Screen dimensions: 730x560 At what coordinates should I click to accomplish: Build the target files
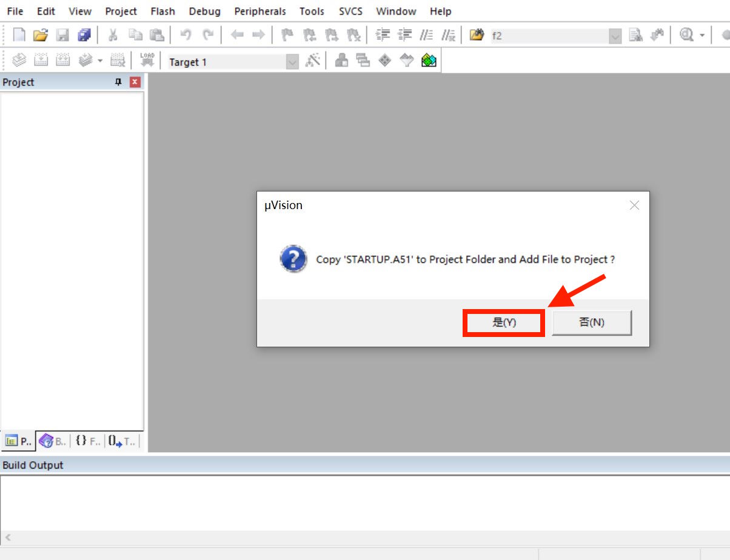click(41, 61)
